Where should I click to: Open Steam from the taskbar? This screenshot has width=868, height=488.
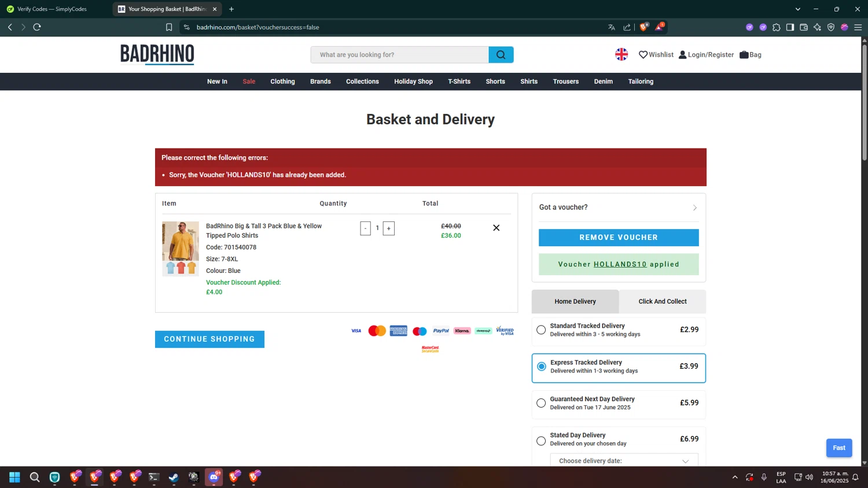click(174, 477)
